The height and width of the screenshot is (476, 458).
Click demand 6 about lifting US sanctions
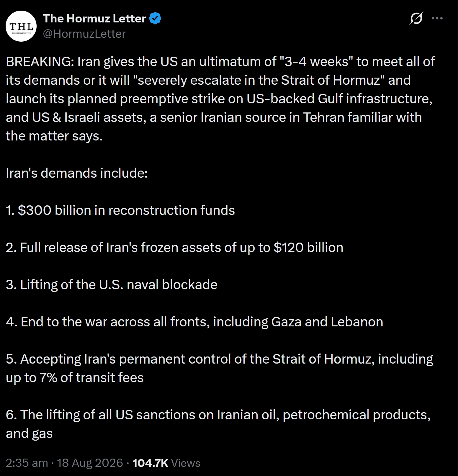click(x=218, y=424)
